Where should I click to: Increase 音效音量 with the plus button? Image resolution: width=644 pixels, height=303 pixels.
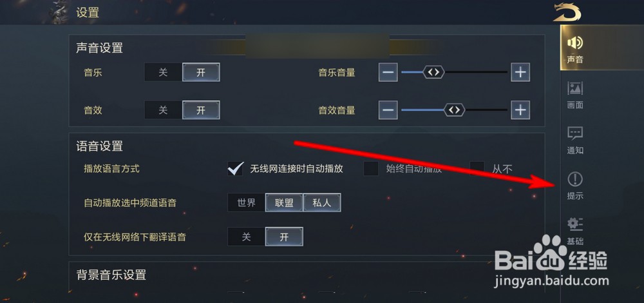tap(520, 110)
